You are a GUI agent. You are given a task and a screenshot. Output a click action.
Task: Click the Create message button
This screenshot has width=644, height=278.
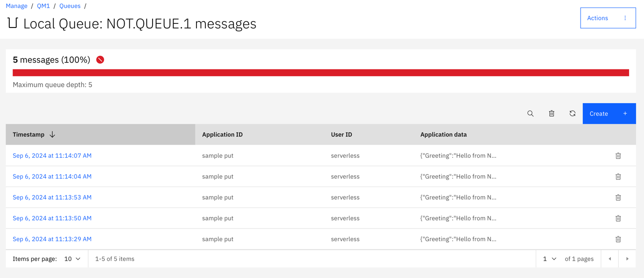click(609, 113)
